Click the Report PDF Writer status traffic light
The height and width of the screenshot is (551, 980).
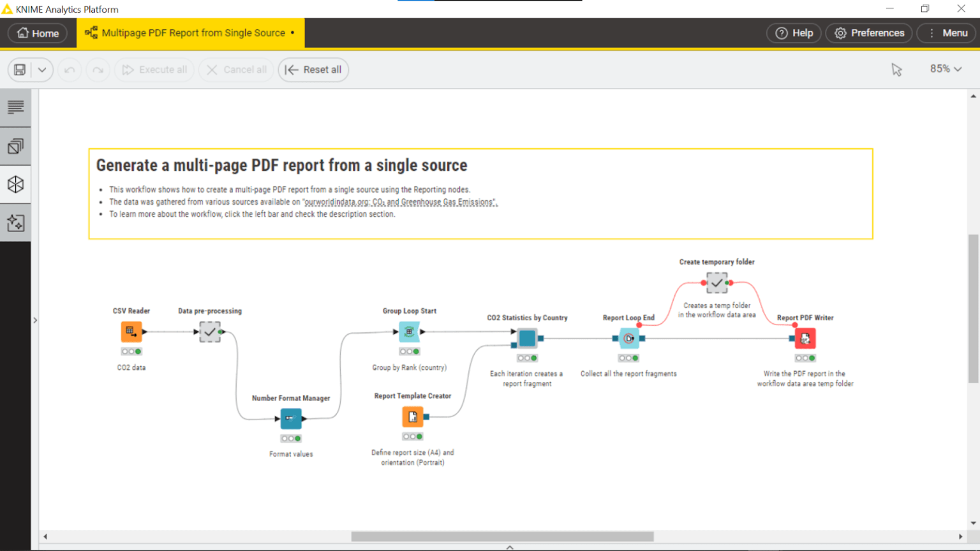click(x=805, y=358)
